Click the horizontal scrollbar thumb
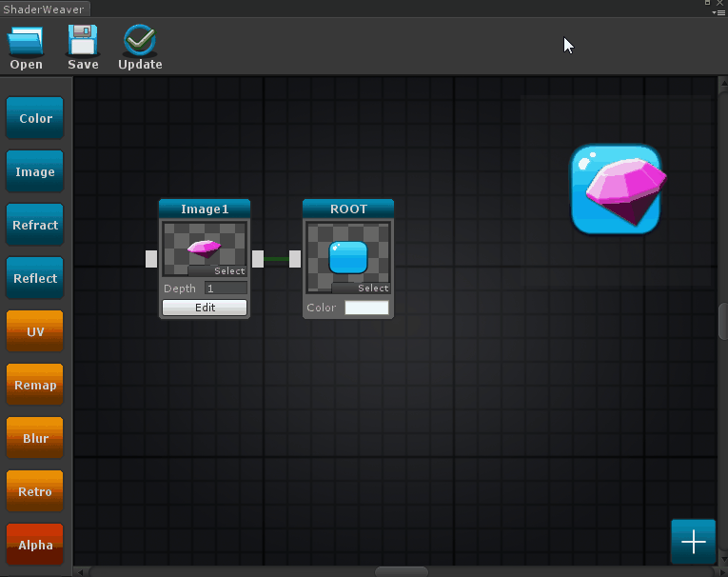This screenshot has width=728, height=577. tap(402, 571)
